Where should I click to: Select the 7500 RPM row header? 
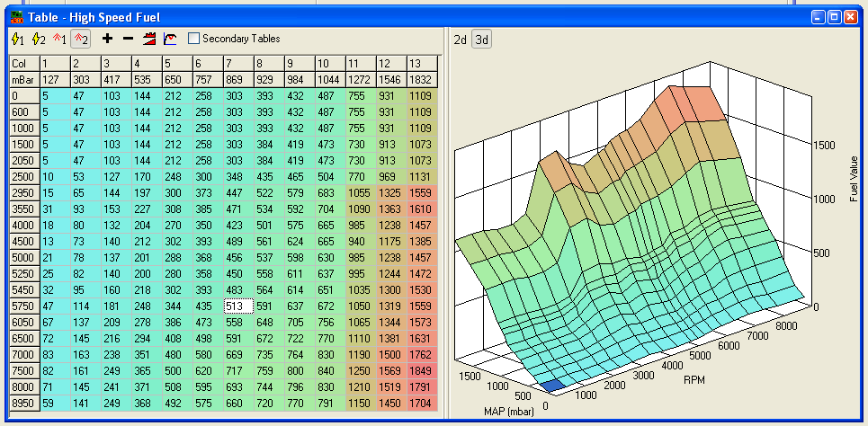coord(25,370)
